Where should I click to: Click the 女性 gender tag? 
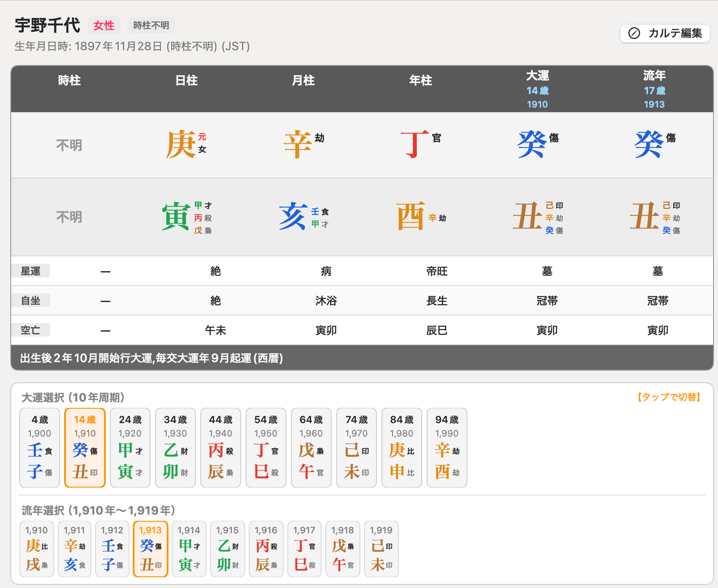104,26
